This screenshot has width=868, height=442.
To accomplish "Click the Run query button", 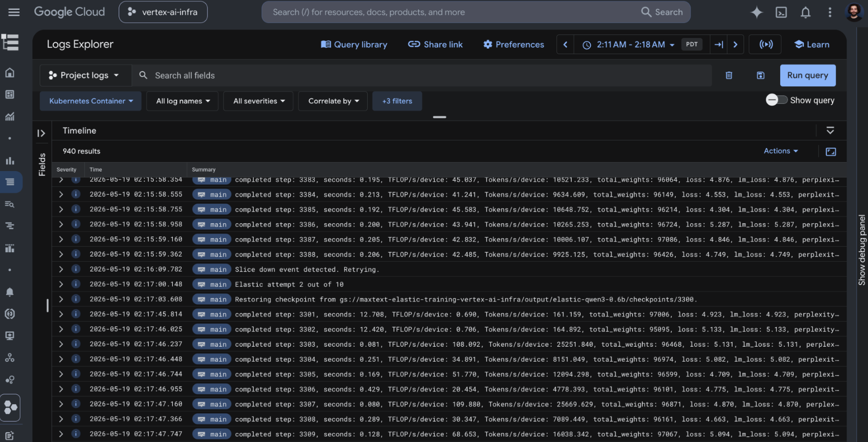I will (x=807, y=75).
